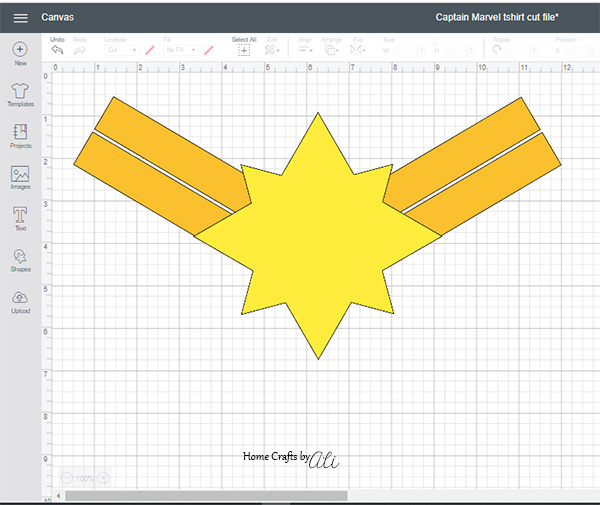Screen dimensions: 600x505
Task: Click the New project icon
Action: 20,49
